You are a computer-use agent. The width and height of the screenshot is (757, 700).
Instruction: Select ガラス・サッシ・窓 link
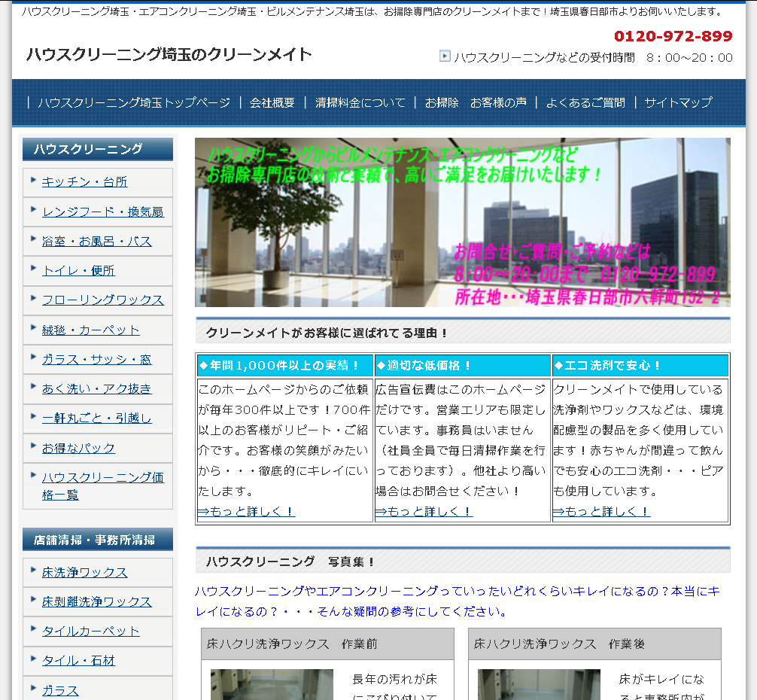(96, 359)
